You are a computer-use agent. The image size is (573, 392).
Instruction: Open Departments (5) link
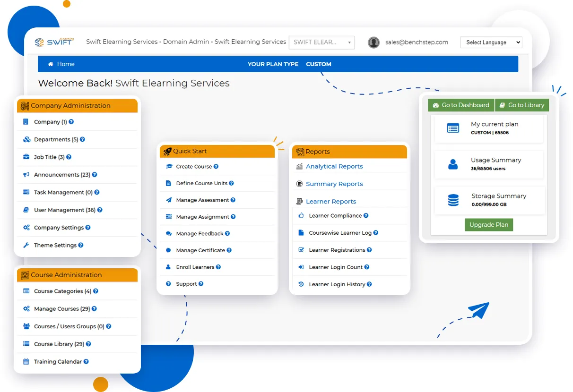pyautogui.click(x=56, y=139)
